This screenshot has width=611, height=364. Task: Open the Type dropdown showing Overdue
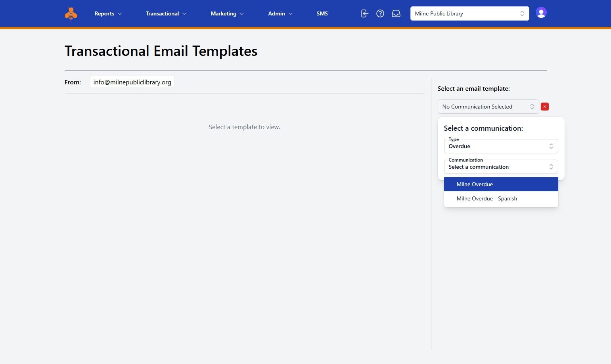click(x=501, y=146)
